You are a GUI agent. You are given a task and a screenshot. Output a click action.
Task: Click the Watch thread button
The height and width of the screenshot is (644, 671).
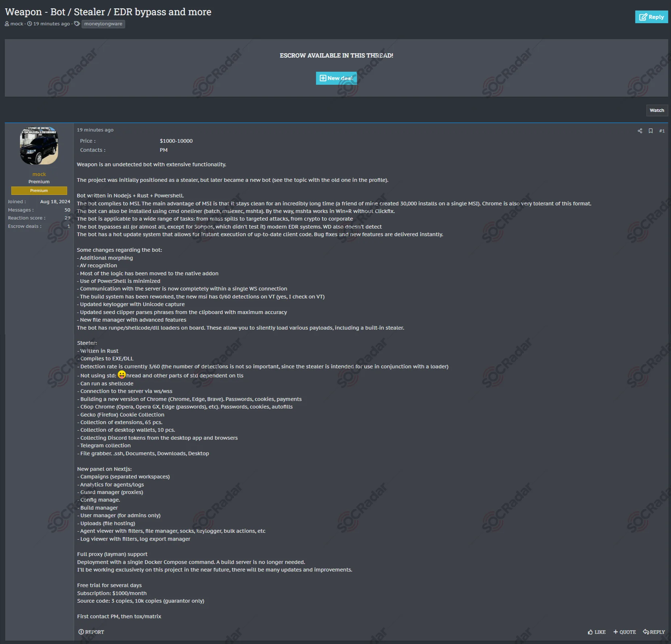coord(657,110)
